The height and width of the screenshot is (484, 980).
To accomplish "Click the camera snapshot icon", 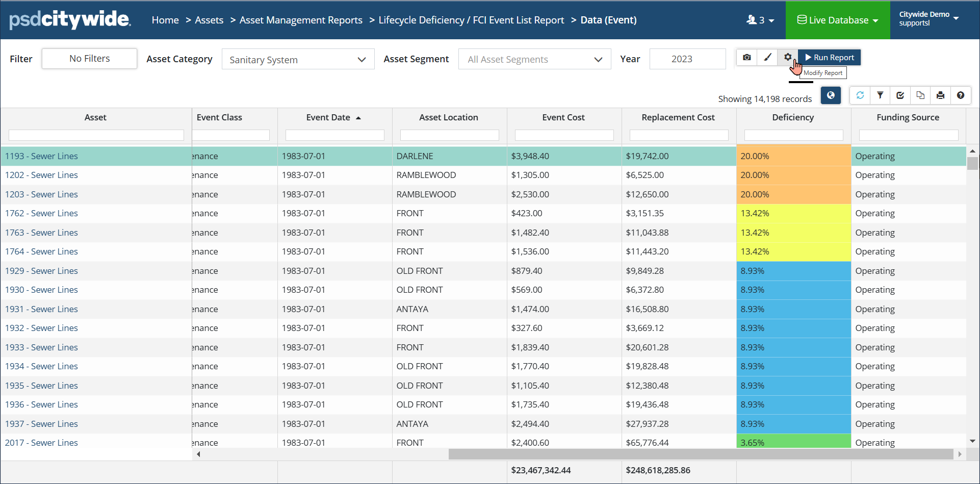I will click(x=746, y=58).
